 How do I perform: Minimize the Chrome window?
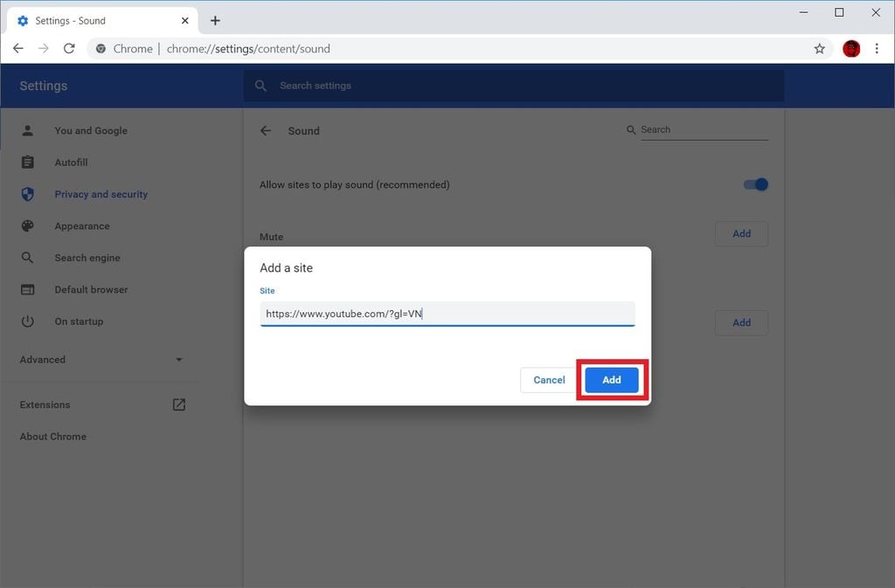pyautogui.click(x=804, y=12)
